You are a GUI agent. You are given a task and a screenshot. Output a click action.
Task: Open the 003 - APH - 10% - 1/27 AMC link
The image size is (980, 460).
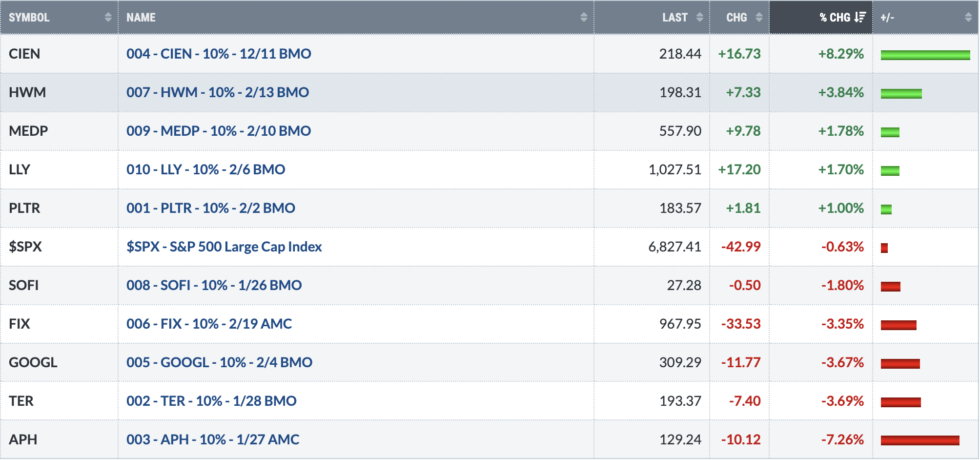pos(213,439)
